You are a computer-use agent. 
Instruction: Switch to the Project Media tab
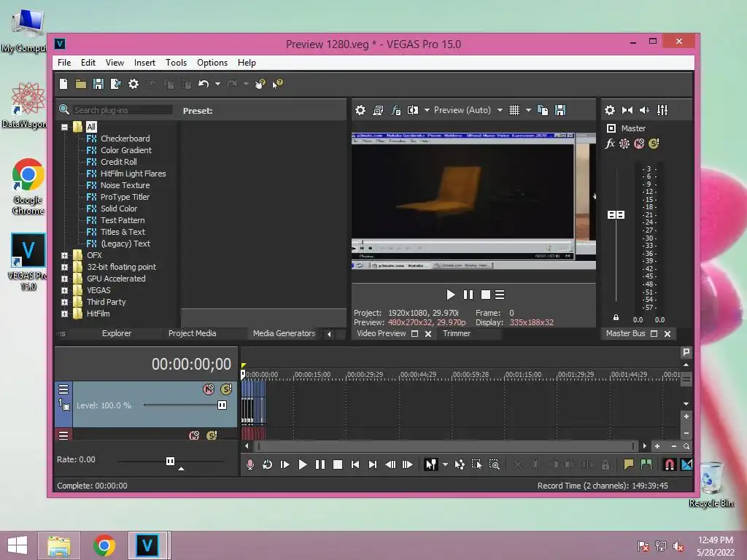pyautogui.click(x=192, y=333)
